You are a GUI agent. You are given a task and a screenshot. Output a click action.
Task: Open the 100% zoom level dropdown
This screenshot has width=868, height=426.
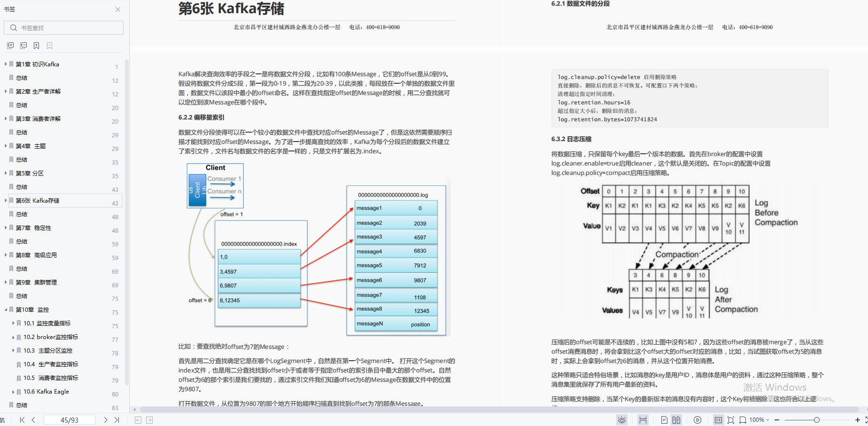756,420
